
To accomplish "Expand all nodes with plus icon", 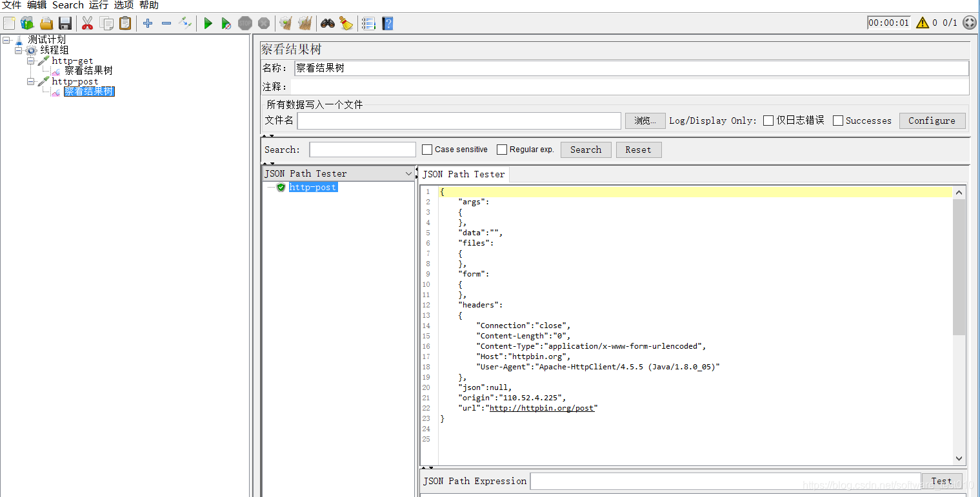I will point(148,24).
